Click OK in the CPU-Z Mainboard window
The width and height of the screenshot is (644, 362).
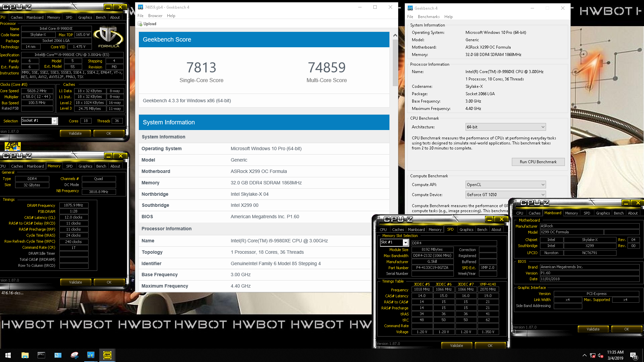click(627, 329)
